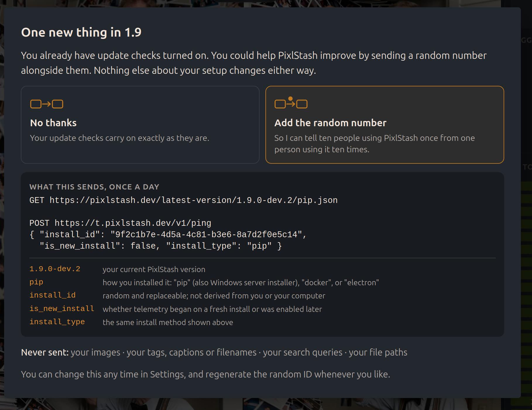
Task: Click the arrow icon with orange dot
Action: click(x=291, y=103)
